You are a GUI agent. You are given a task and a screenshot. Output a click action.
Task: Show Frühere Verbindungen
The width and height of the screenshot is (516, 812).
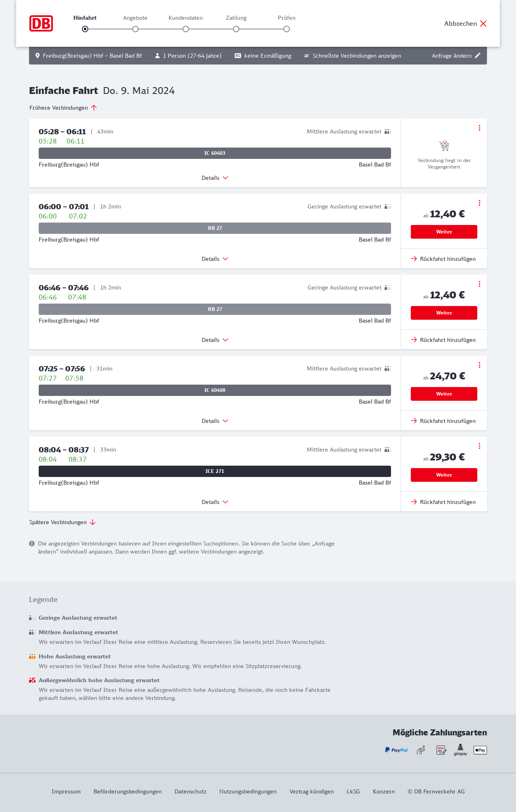click(63, 108)
